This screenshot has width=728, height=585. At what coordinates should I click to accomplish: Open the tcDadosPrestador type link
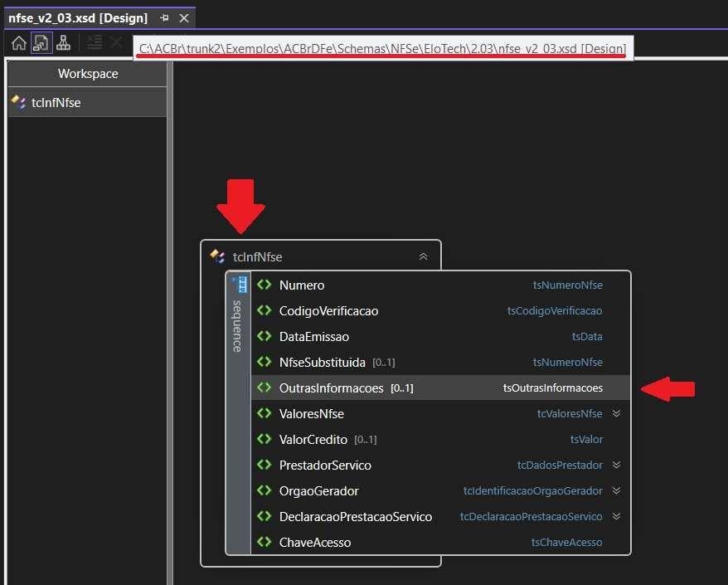[x=560, y=466]
